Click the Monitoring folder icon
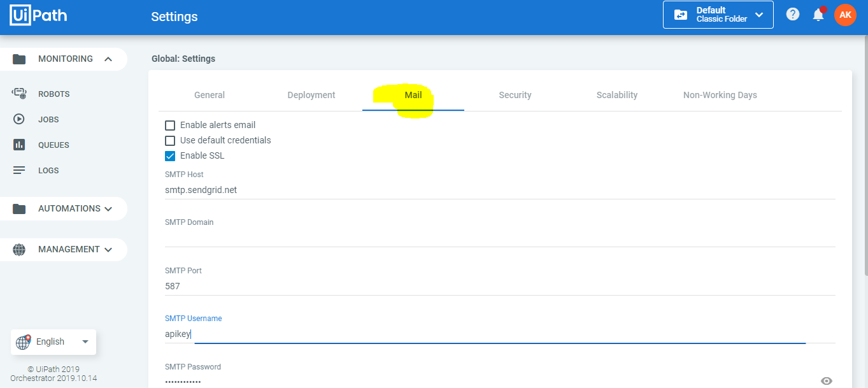868x388 pixels. pos(19,58)
